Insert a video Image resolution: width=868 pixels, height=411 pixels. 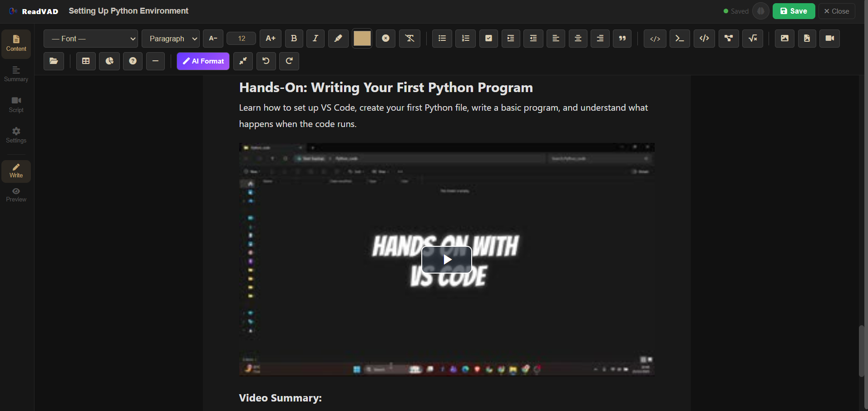pos(830,39)
